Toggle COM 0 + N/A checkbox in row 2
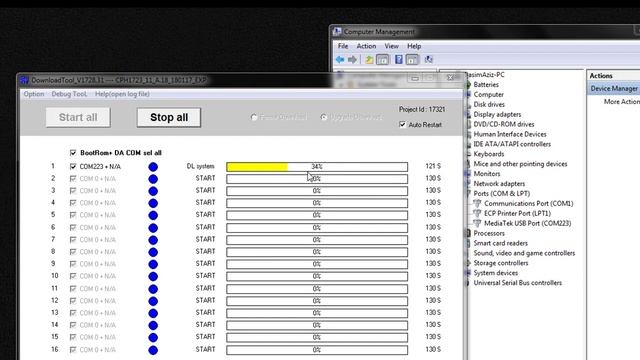The width and height of the screenshot is (640, 360). point(73,179)
